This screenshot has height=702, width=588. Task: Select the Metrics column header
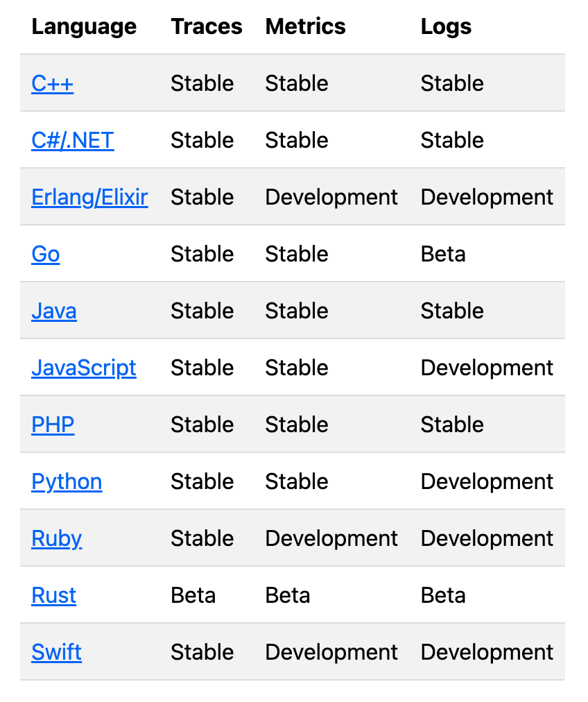[x=305, y=26]
